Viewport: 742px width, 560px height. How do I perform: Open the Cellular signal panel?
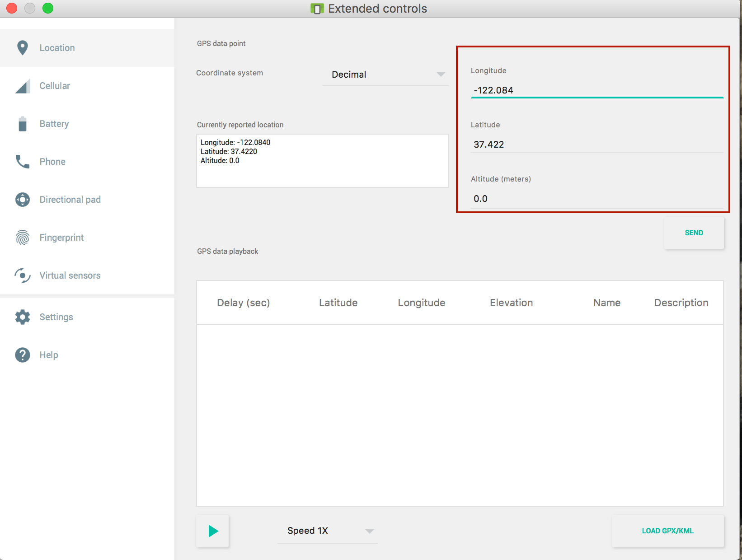22,85
